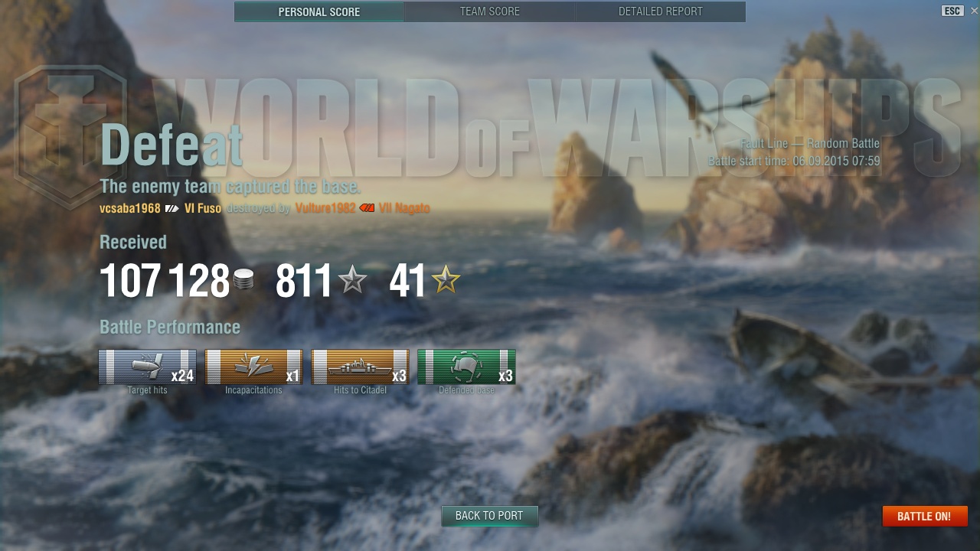980x551 pixels.
Task: Select the Personal Score tab
Action: click(x=319, y=11)
